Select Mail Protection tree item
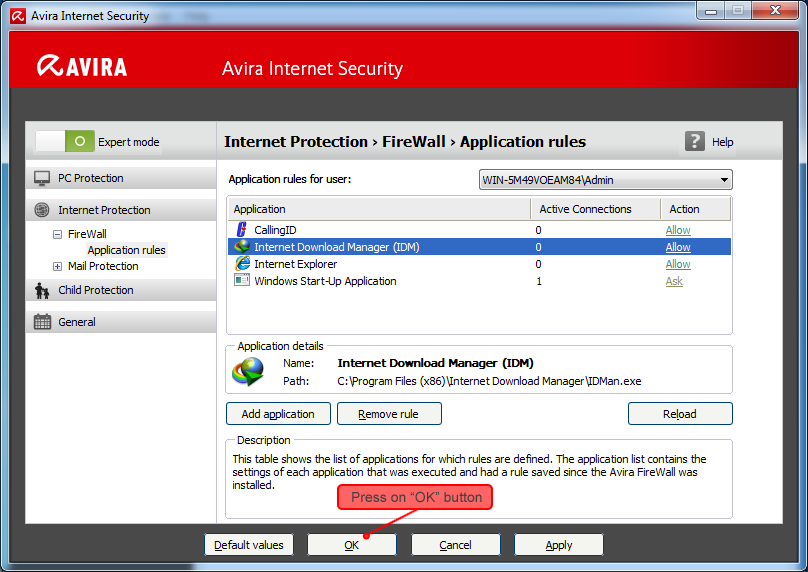The image size is (808, 572). tap(103, 266)
